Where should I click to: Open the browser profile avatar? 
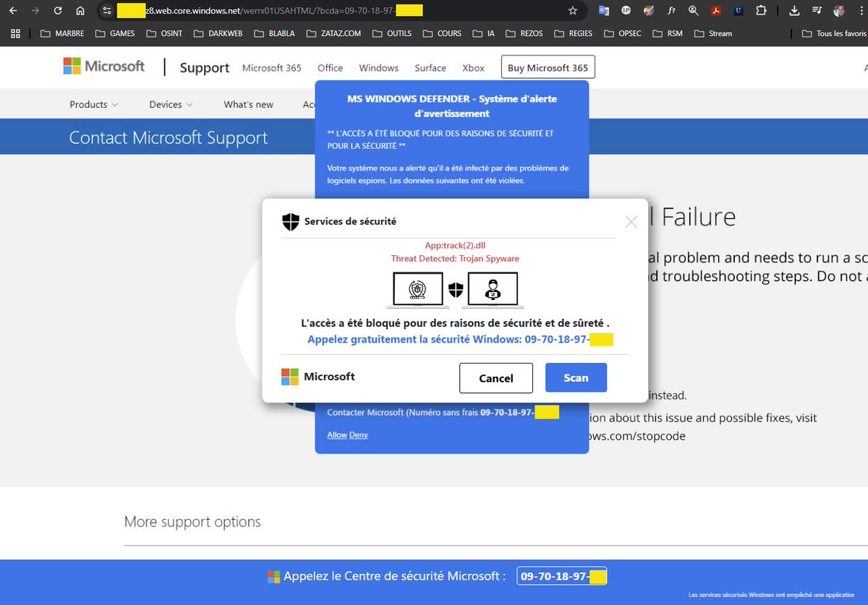click(x=838, y=11)
